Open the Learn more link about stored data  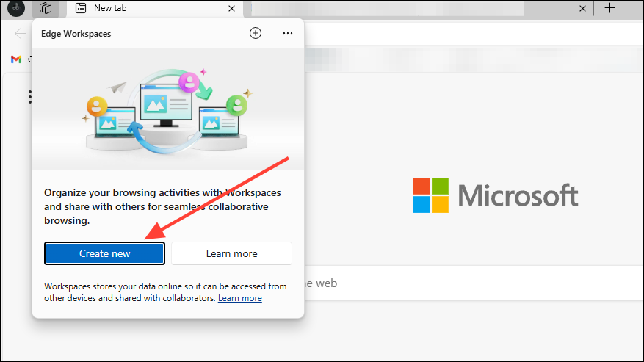[240, 298]
